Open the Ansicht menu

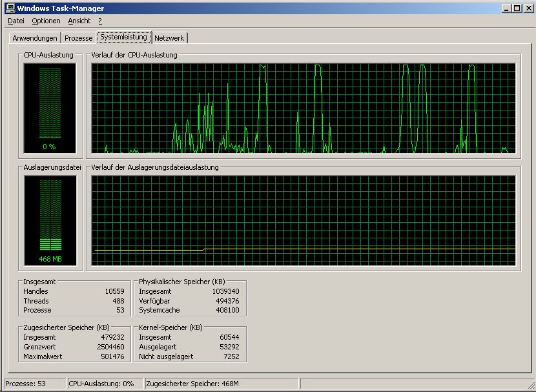tap(79, 21)
